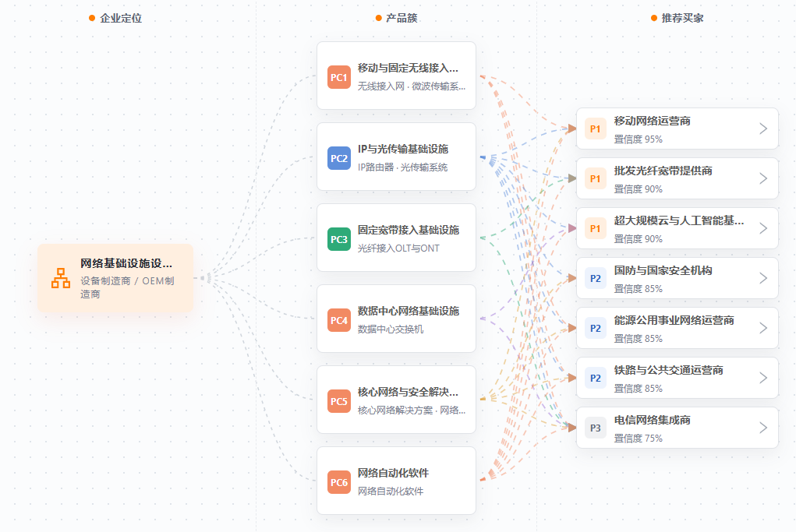The width and height of the screenshot is (796, 532).
Task: Click the PC2 blue badge icon
Action: click(x=338, y=158)
